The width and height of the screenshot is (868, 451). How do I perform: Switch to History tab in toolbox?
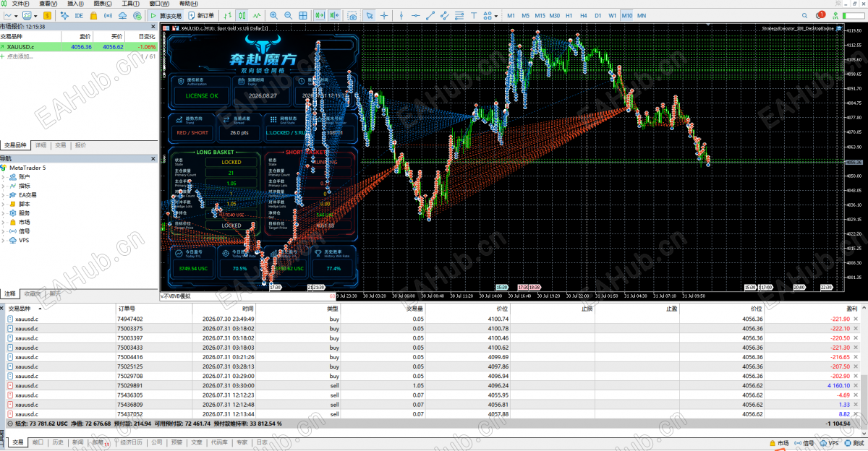coord(58,442)
